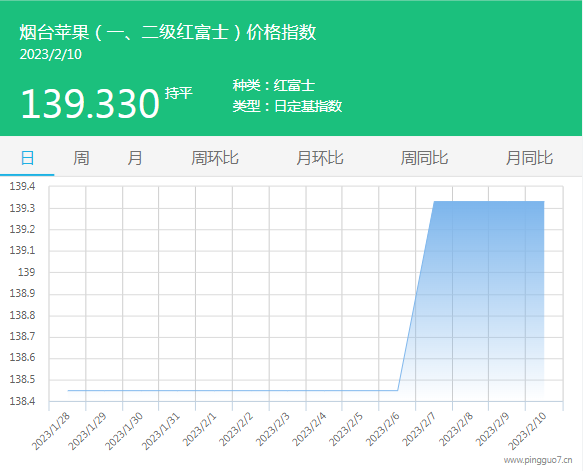Image resolution: width=583 pixels, height=471 pixels.
Task: Click the title 烟台苹果价格指数
Action: 168,32
